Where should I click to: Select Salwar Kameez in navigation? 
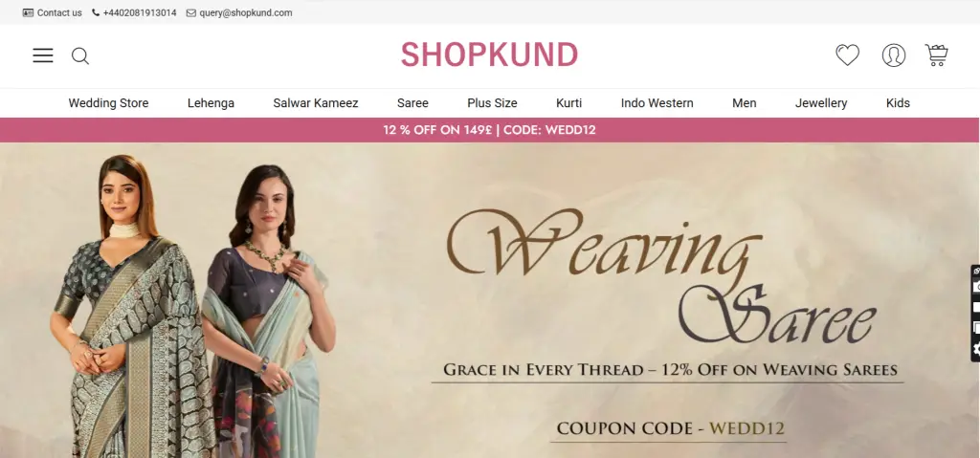(x=316, y=103)
